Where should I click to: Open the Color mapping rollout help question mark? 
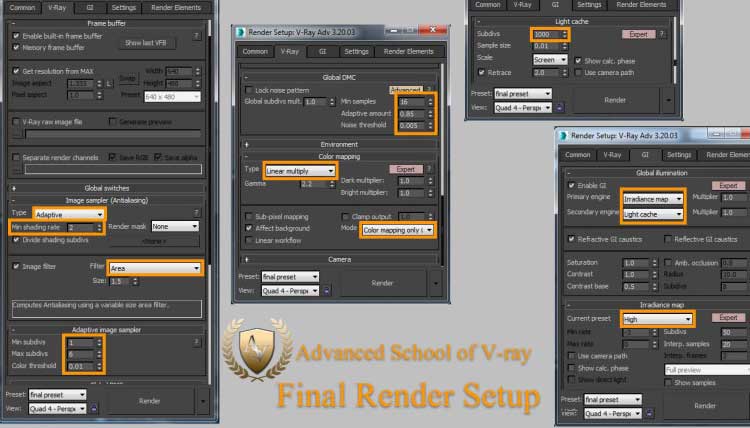click(x=429, y=169)
